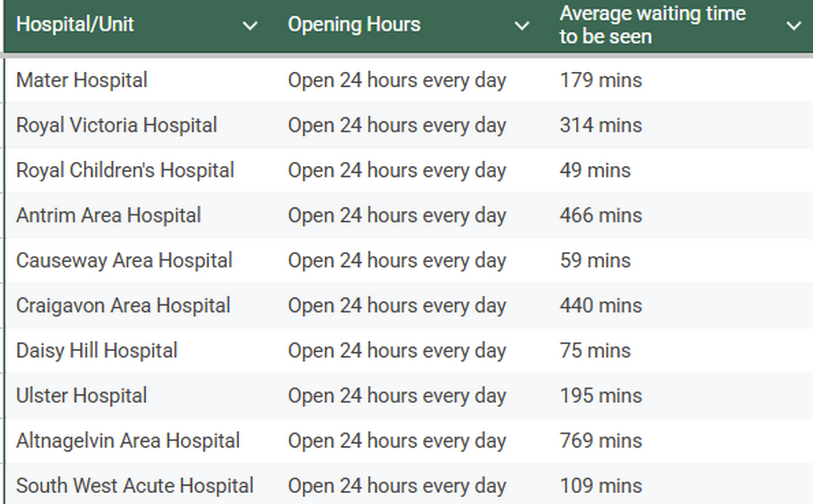The image size is (813, 504).
Task: Click the Hospital/Unit column header
Action: 75,24
